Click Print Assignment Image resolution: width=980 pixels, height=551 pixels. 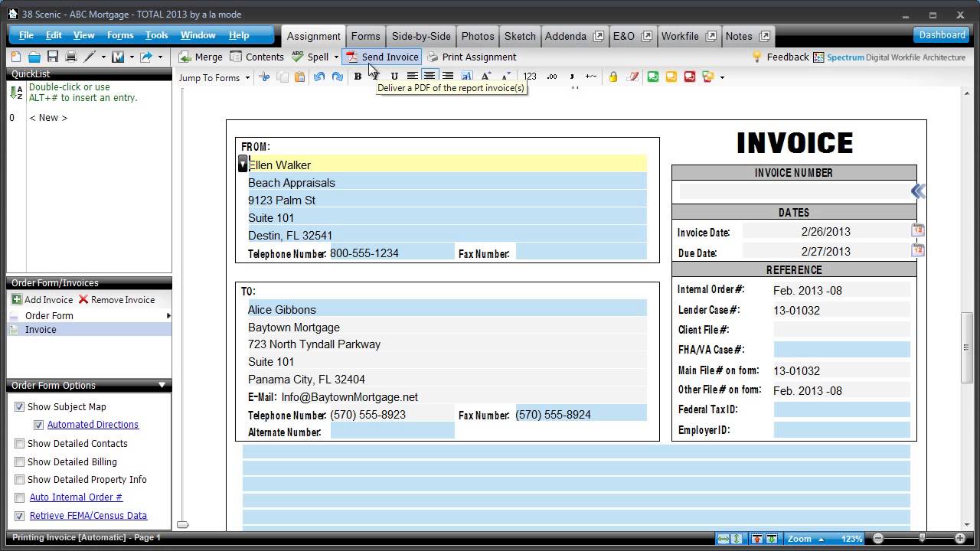pos(472,57)
